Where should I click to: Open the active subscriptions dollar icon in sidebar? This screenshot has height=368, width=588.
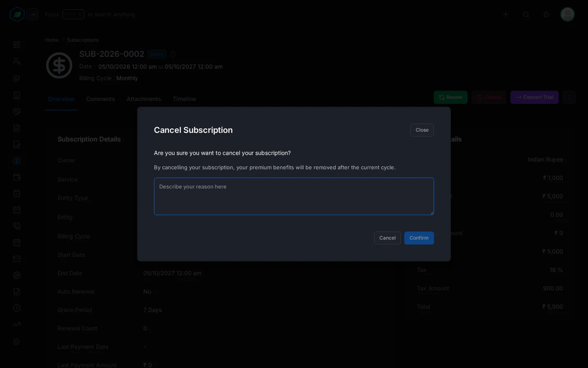click(17, 161)
